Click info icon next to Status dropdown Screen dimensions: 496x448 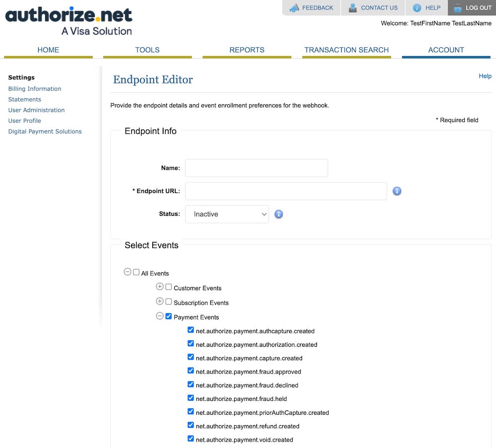click(x=278, y=214)
